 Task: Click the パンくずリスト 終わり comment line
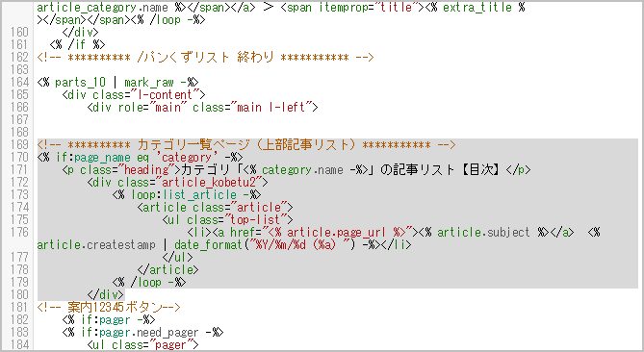205,57
